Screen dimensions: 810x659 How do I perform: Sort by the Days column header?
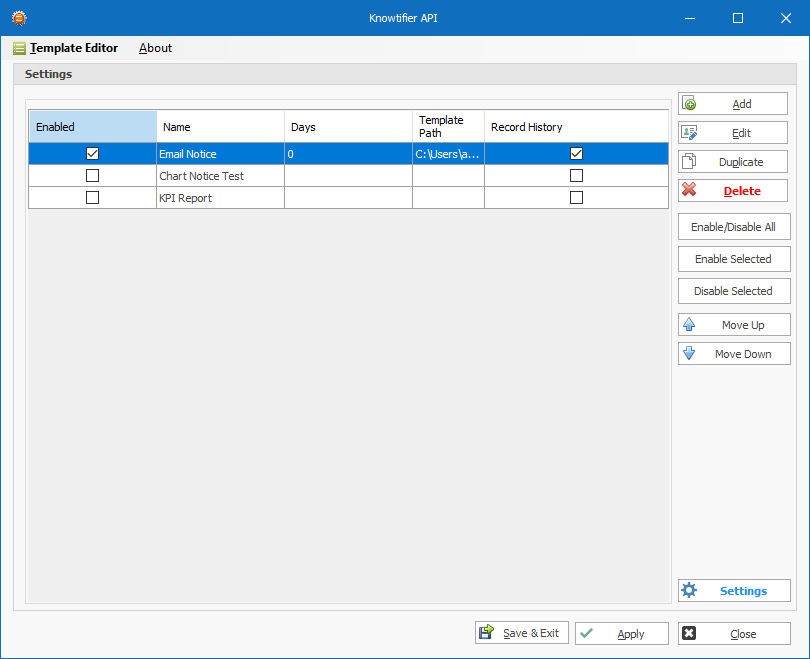[349, 127]
